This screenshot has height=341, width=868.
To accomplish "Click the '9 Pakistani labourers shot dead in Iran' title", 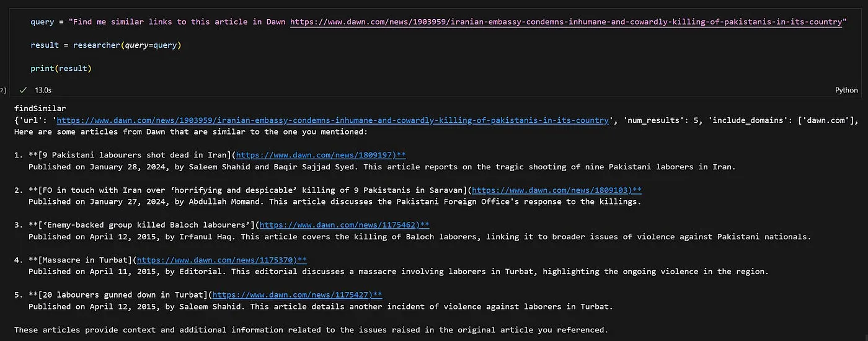I will coord(135,155).
